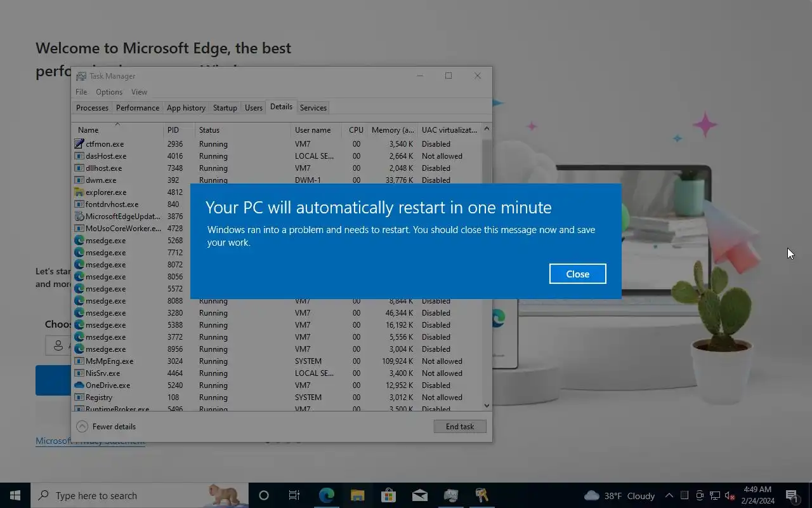
Task: Click the process list scrollbar up arrow
Action: pyautogui.click(x=487, y=129)
